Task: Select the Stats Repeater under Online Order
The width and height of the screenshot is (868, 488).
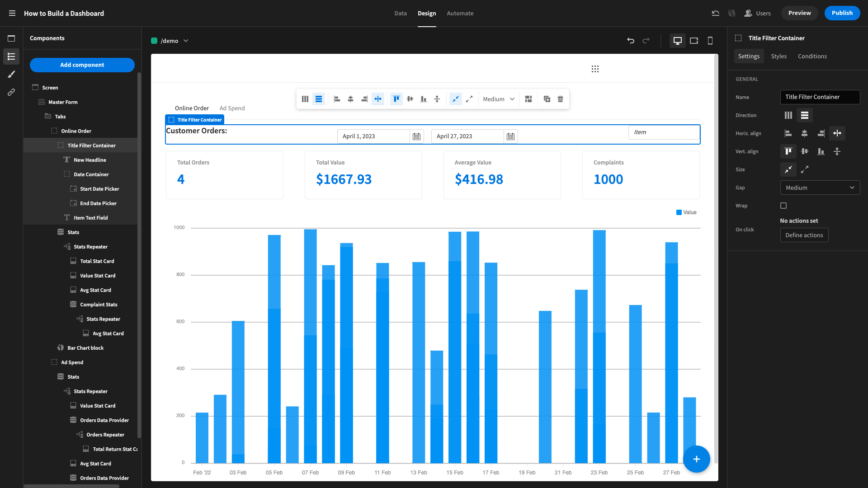Action: coord(90,247)
